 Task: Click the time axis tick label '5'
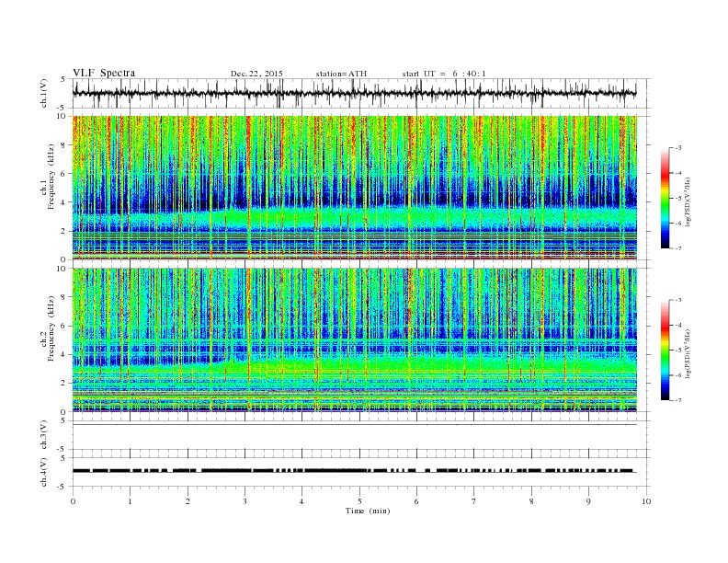coord(359,501)
